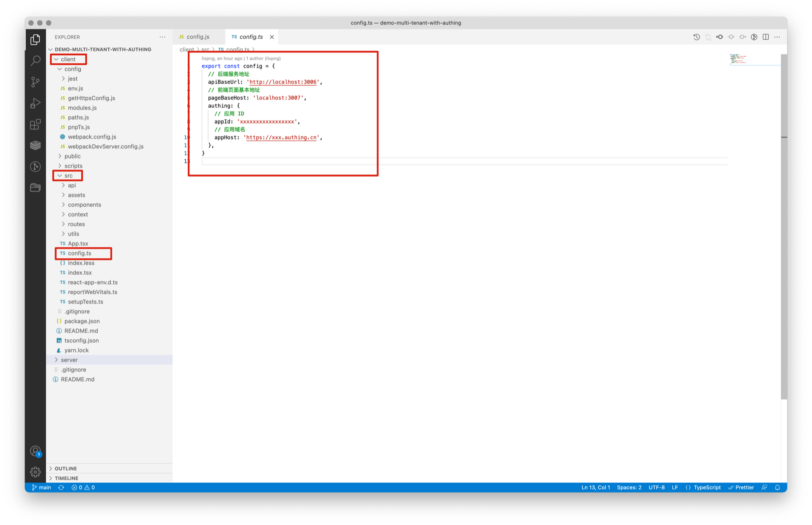
Task: Open the Accounts menu icon
Action: (x=36, y=451)
